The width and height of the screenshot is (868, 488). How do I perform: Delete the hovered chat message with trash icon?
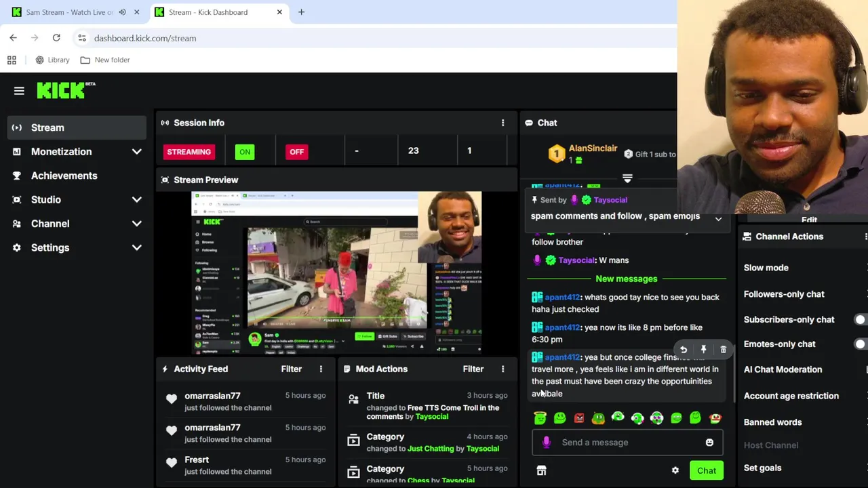coord(723,350)
